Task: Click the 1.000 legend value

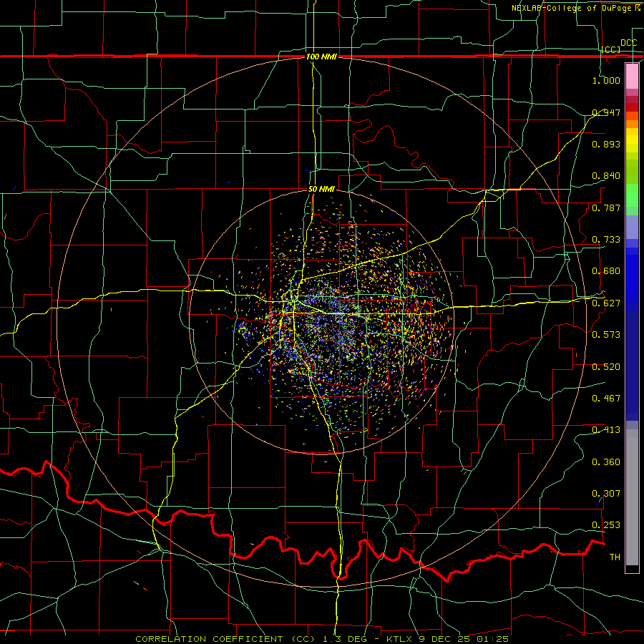Action: click(606, 80)
